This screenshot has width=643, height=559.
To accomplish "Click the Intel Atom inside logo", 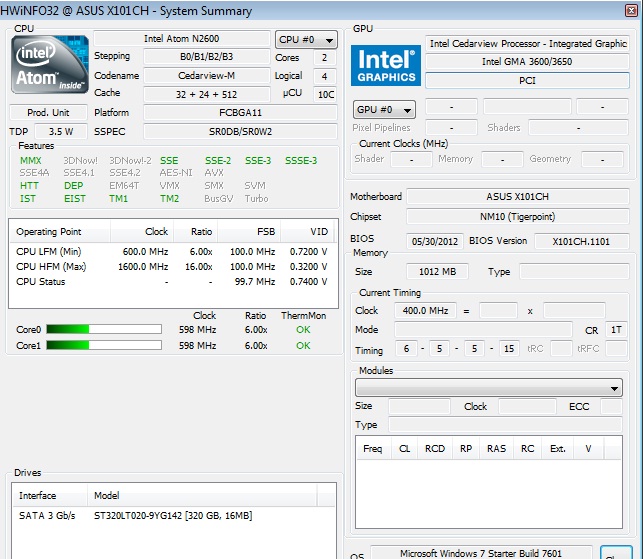I will click(50, 64).
